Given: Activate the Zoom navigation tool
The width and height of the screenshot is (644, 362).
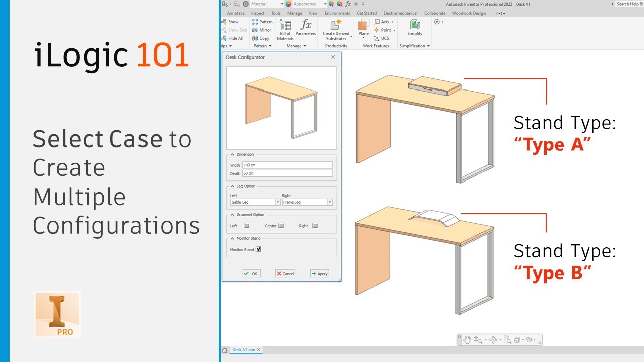Looking at the screenshot, I should coord(478,340).
